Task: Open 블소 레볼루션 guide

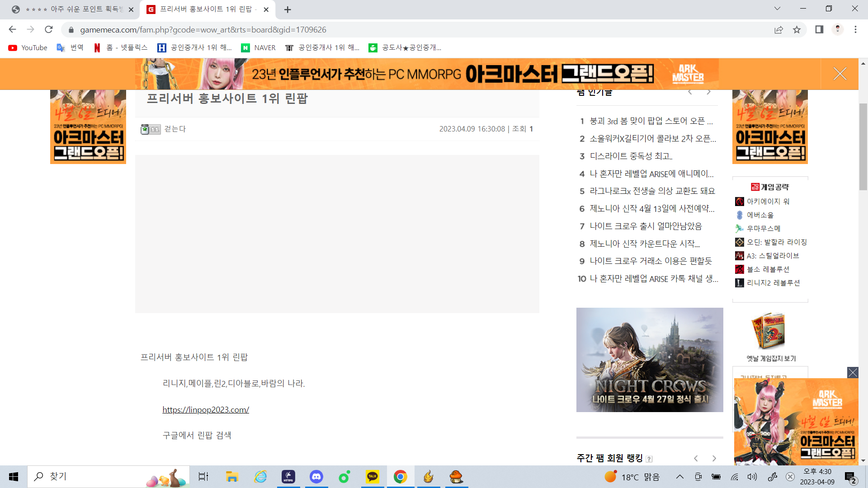Action: (x=763, y=269)
